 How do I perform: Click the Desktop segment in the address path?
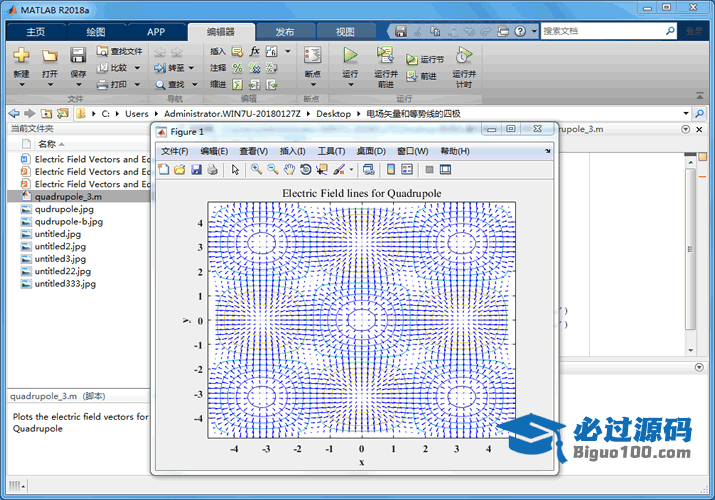pyautogui.click(x=334, y=113)
